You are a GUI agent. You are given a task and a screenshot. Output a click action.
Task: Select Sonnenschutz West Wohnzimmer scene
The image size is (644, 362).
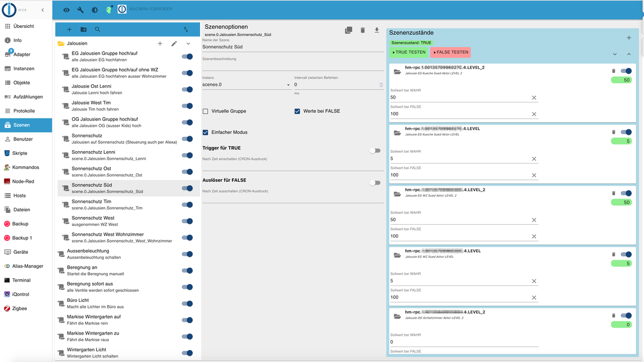pyautogui.click(x=128, y=238)
